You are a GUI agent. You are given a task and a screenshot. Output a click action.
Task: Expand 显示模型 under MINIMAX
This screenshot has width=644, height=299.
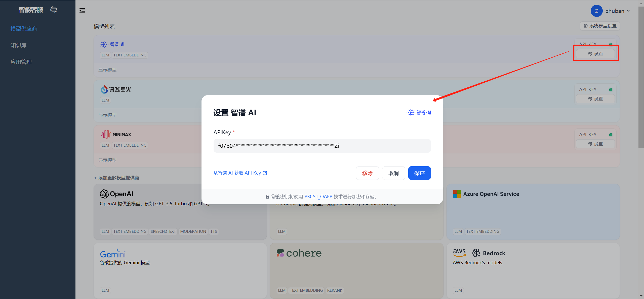[x=107, y=160]
